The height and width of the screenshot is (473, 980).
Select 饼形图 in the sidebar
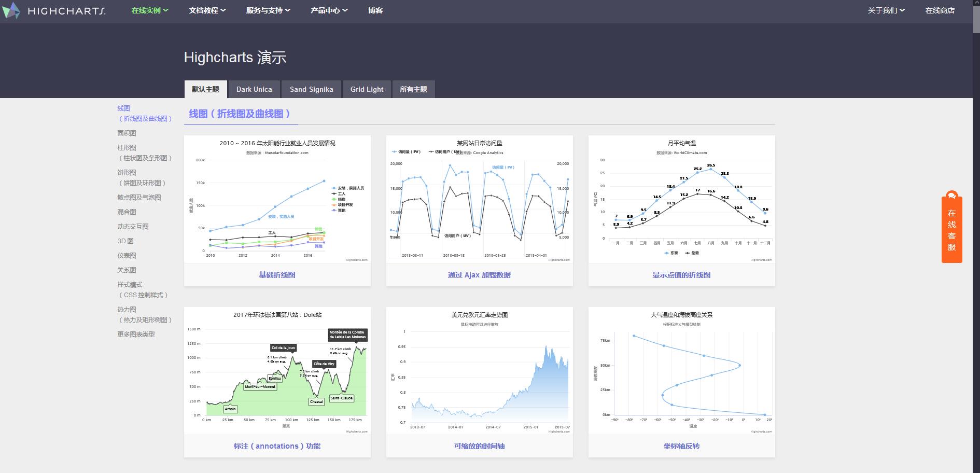point(142,178)
